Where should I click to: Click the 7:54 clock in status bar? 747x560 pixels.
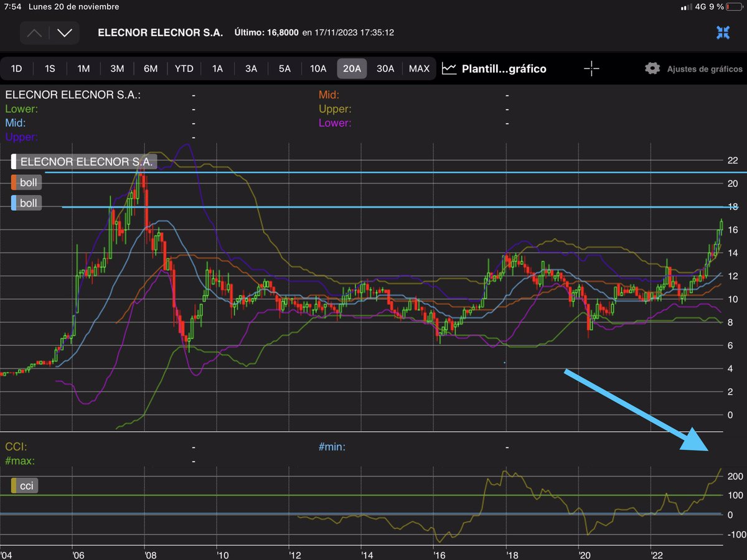pos(11,7)
